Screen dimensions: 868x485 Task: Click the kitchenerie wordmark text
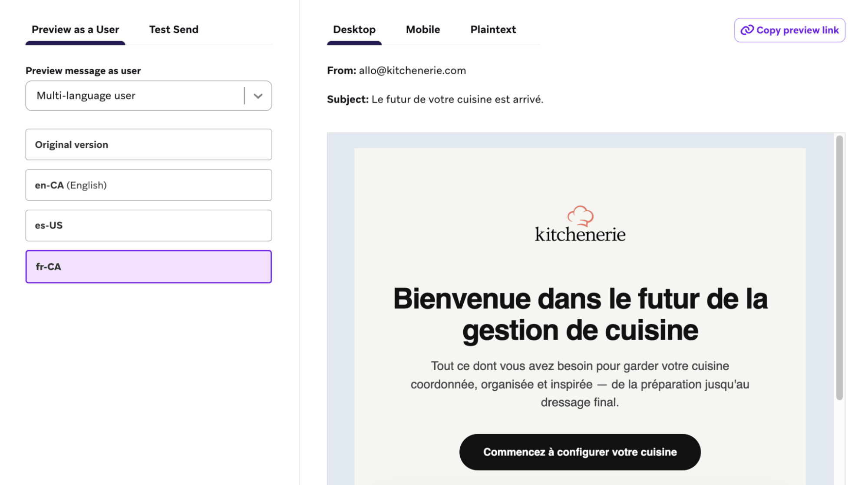coord(580,235)
